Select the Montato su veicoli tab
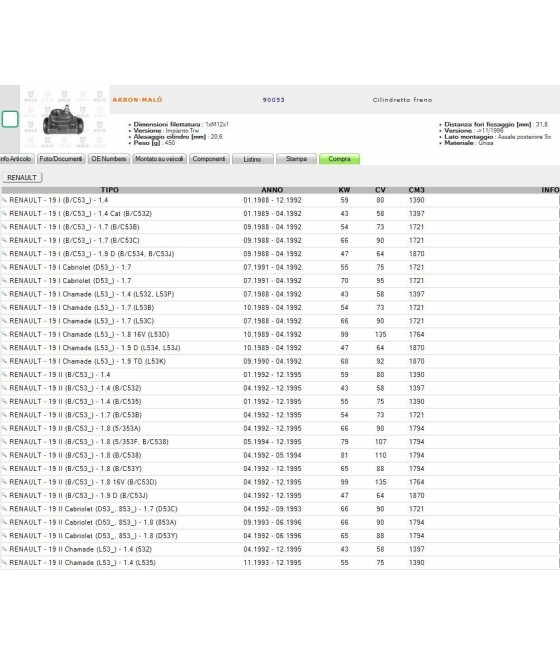 (x=159, y=159)
